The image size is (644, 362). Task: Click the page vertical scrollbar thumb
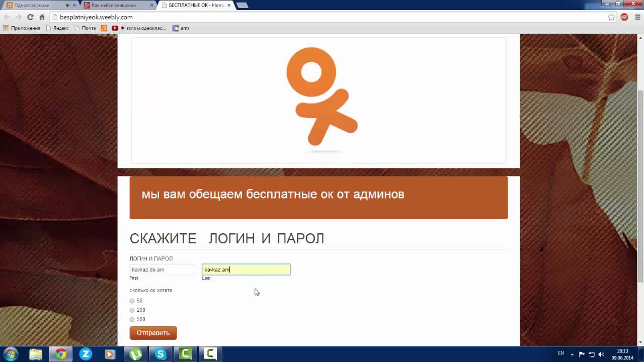(x=640, y=186)
